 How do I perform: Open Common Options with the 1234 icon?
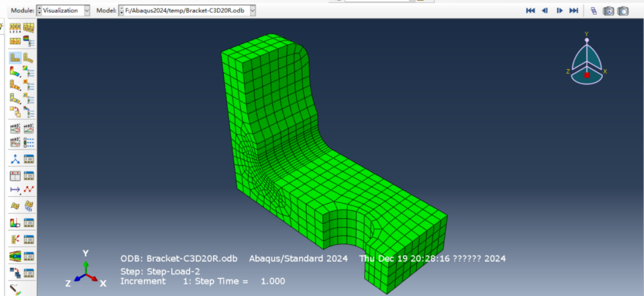(15, 28)
